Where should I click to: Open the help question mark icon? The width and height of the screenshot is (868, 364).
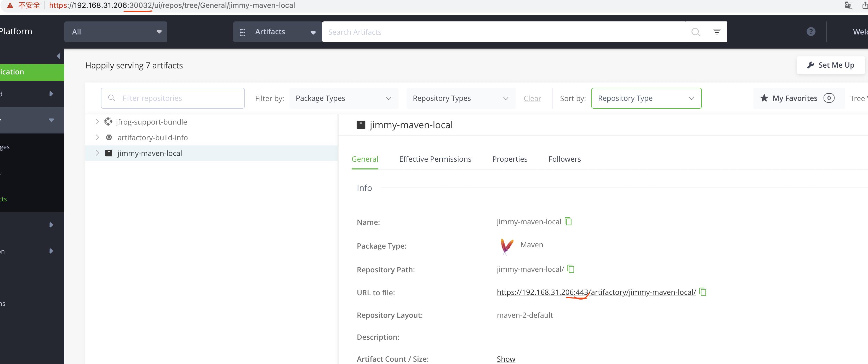[811, 32]
